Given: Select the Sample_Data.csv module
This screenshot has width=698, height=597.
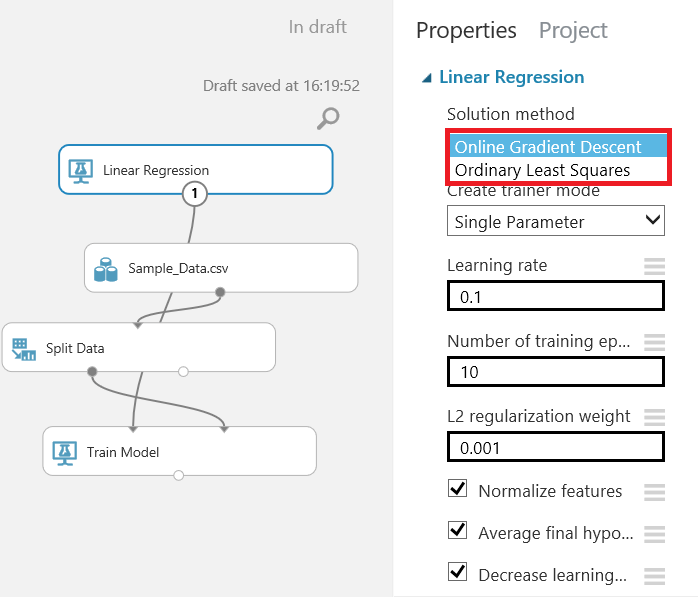Looking at the screenshot, I should coord(221,268).
